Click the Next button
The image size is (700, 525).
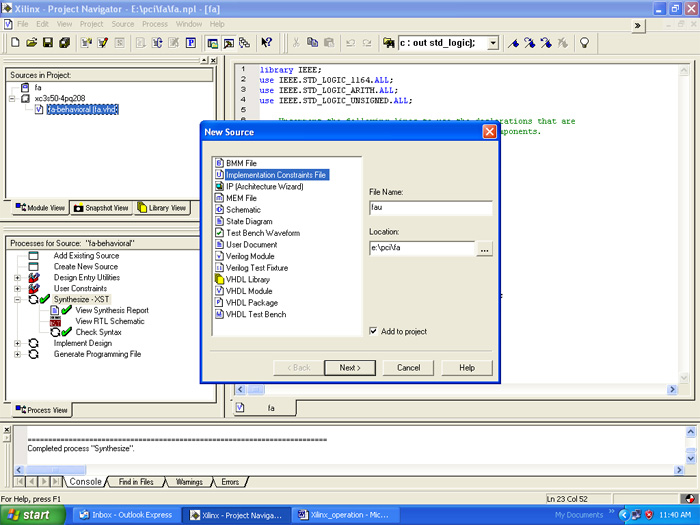350,368
